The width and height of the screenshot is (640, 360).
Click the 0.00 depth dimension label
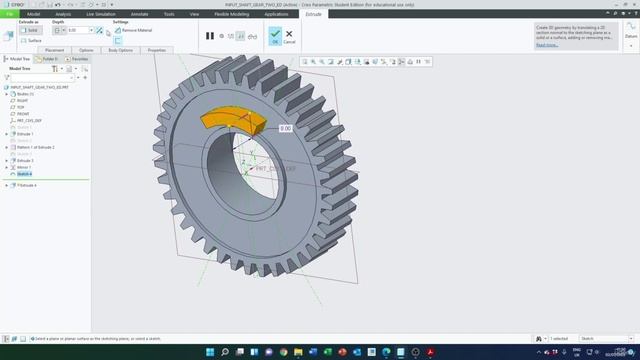click(x=286, y=129)
